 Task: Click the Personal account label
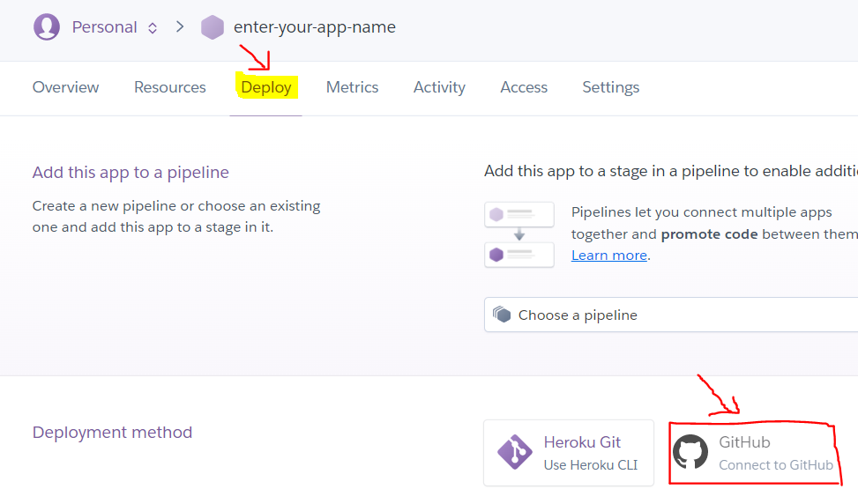point(105,26)
